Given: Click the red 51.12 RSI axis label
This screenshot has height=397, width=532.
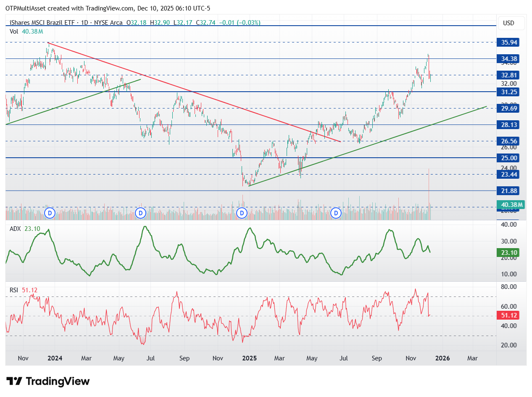Looking at the screenshot, I should [508, 315].
